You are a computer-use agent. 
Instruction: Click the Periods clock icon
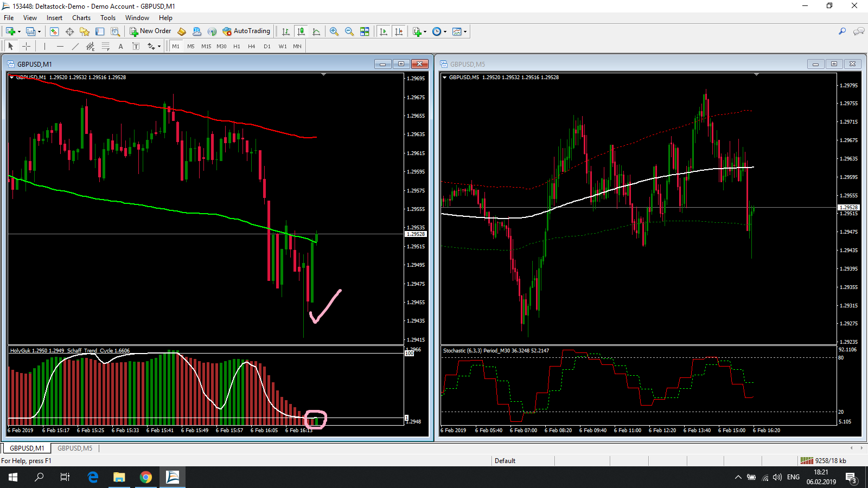tap(437, 31)
